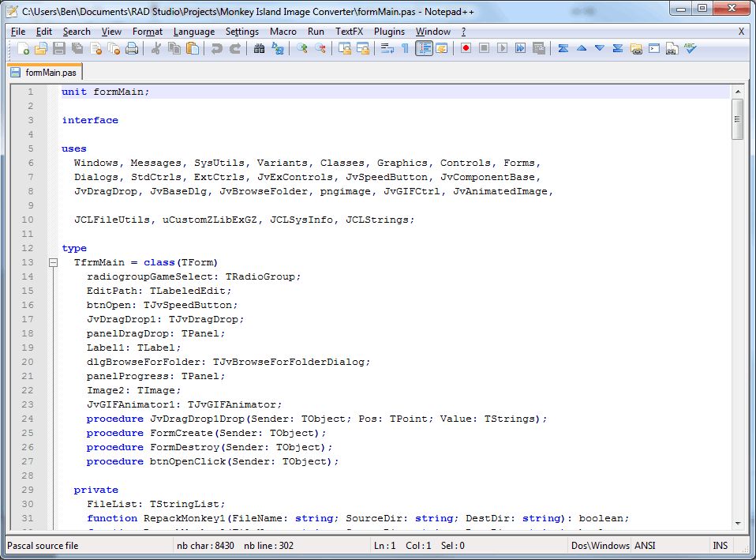Open the View menu
756x560 pixels.
(x=111, y=32)
